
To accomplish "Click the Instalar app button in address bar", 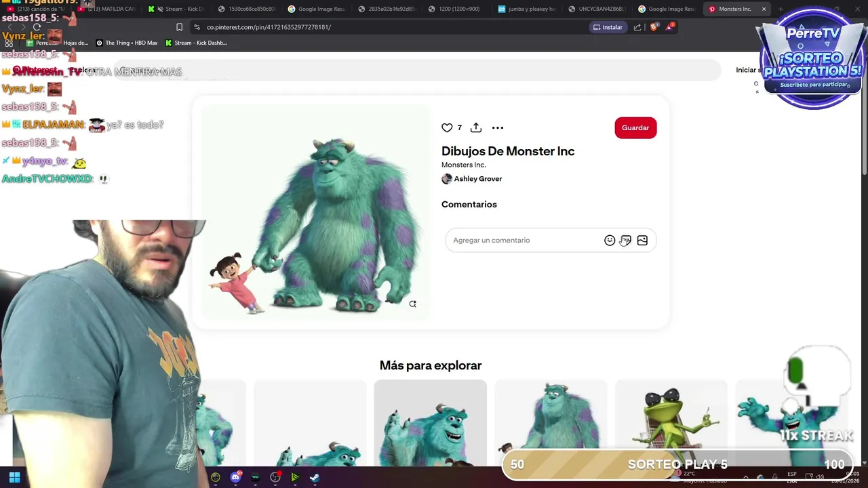I will [608, 27].
